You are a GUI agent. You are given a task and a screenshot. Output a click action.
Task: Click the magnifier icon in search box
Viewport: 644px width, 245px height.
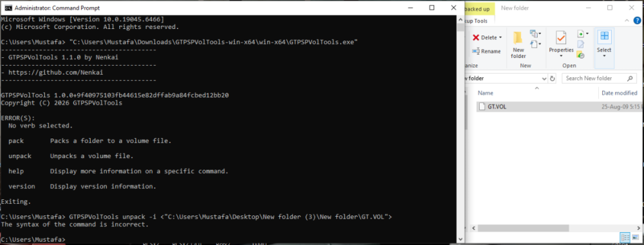630,78
